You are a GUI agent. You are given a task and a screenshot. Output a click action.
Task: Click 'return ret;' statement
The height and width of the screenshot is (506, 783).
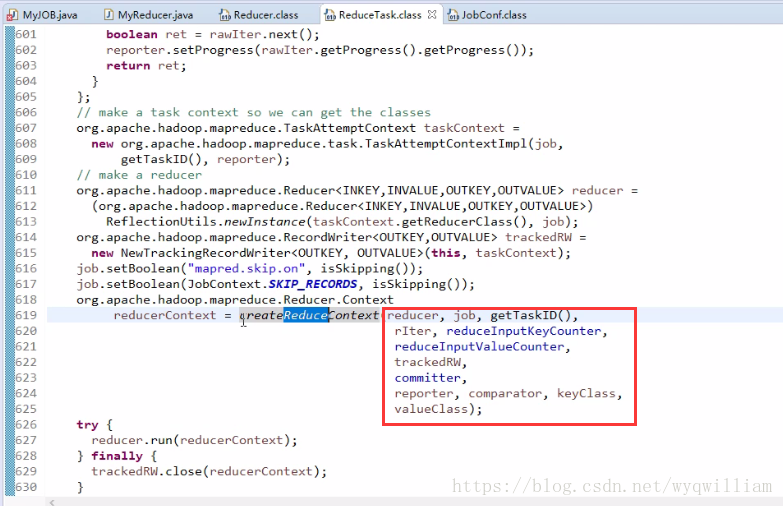(x=146, y=65)
